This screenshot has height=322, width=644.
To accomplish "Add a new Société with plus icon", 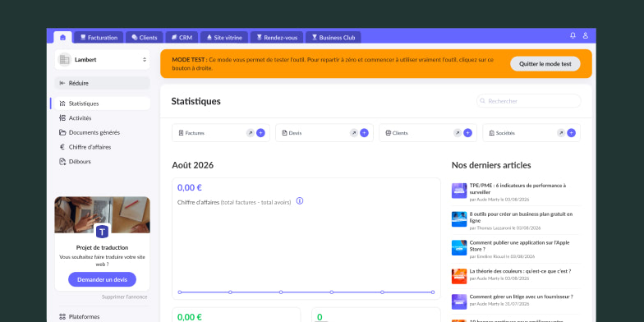I will coord(571,133).
